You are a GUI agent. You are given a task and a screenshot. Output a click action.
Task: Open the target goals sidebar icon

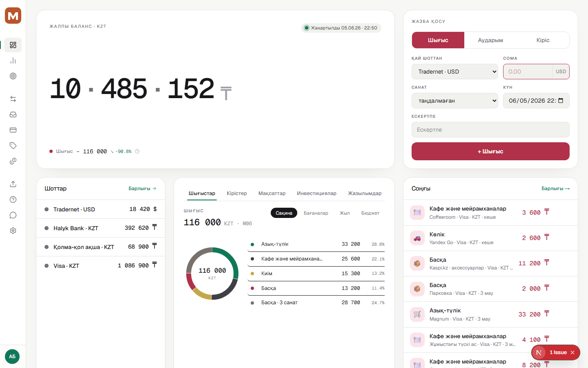point(13,76)
